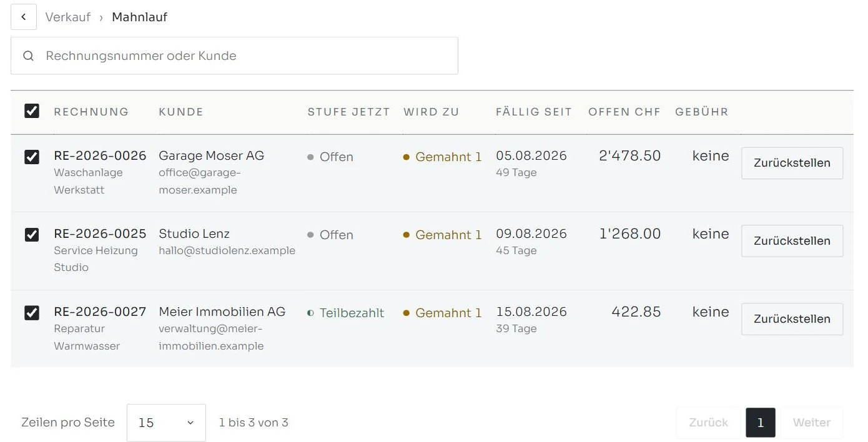Uncheck invoice RE-2026-0026 checkbox
Image resolution: width=868 pixels, height=442 pixels.
[32, 157]
